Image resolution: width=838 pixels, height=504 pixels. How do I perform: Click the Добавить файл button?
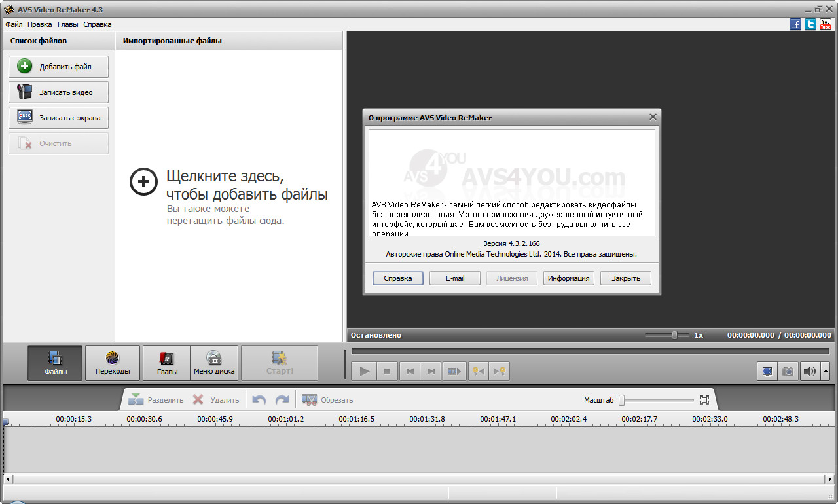pos(58,67)
